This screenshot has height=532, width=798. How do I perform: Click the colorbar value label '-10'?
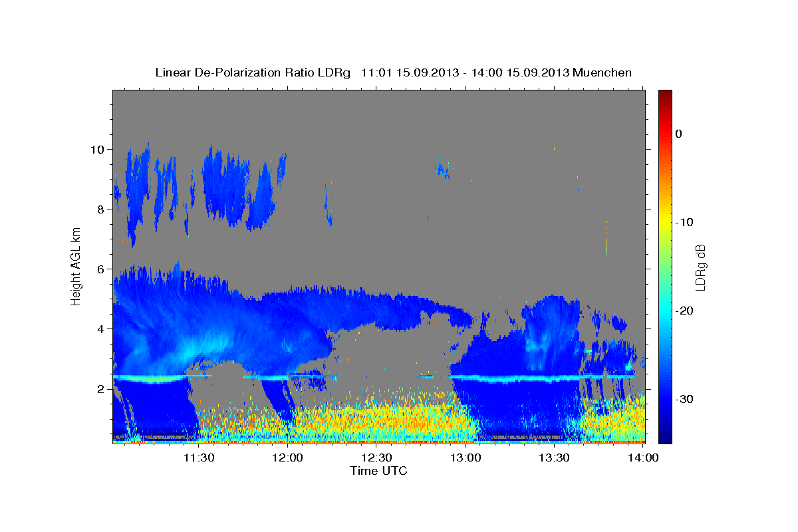click(685, 222)
